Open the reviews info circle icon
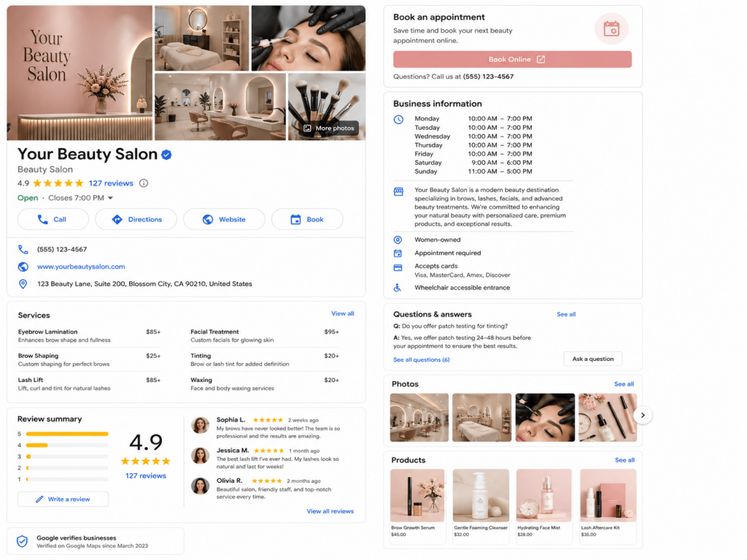The image size is (747, 560). click(144, 183)
